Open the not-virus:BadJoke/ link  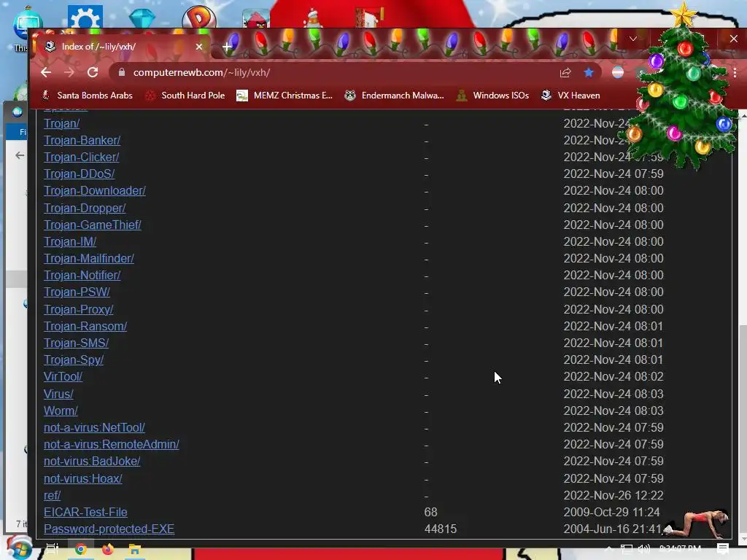point(92,461)
